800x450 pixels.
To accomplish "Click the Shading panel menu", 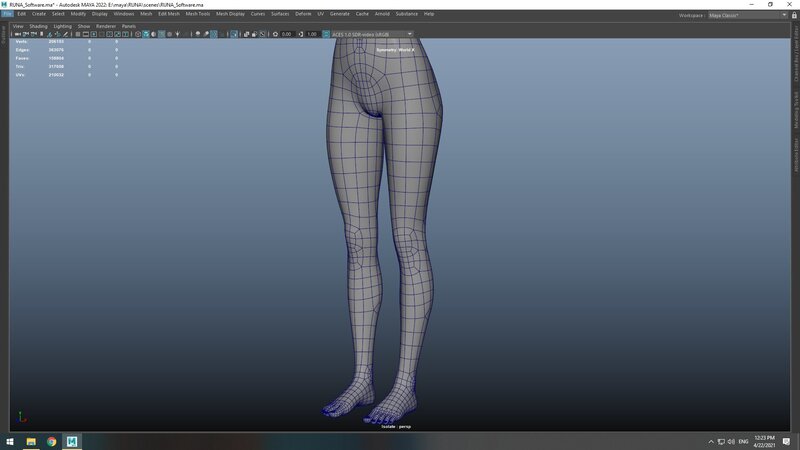I will coord(38,26).
